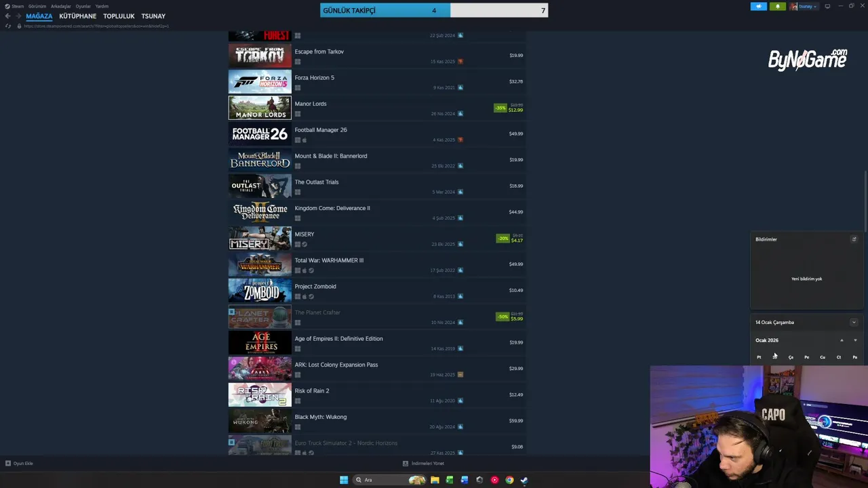Expand the tsunay account dropdown
The width and height of the screenshot is (868, 488).
coord(804,7)
